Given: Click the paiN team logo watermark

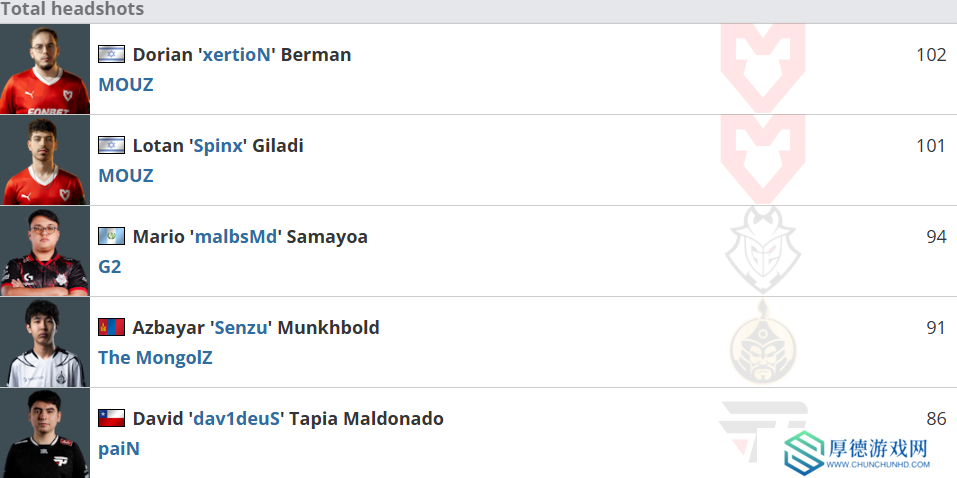Looking at the screenshot, I should pyautogui.click(x=763, y=432).
